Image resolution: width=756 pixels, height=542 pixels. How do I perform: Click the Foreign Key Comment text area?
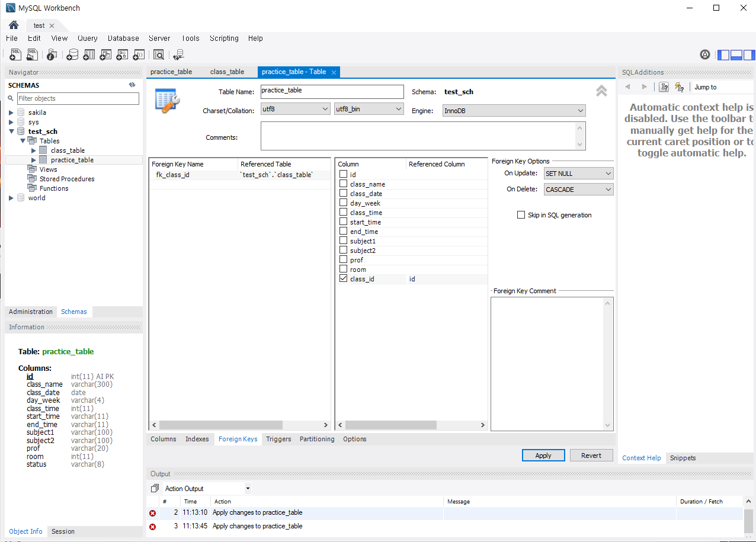pos(552,364)
